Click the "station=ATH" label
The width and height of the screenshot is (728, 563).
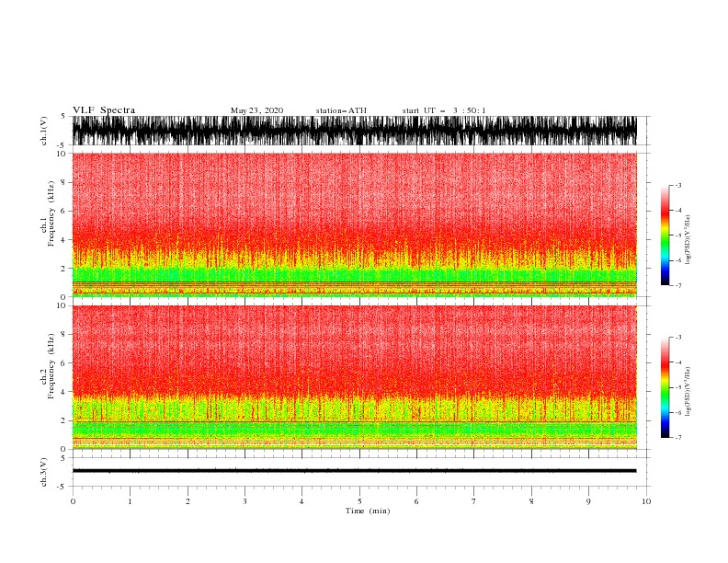click(341, 110)
